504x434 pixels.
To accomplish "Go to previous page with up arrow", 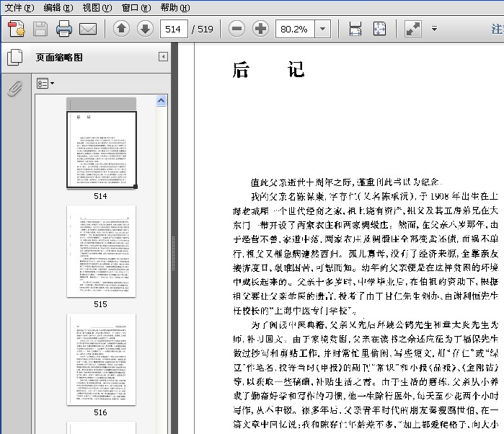I will (x=122, y=29).
